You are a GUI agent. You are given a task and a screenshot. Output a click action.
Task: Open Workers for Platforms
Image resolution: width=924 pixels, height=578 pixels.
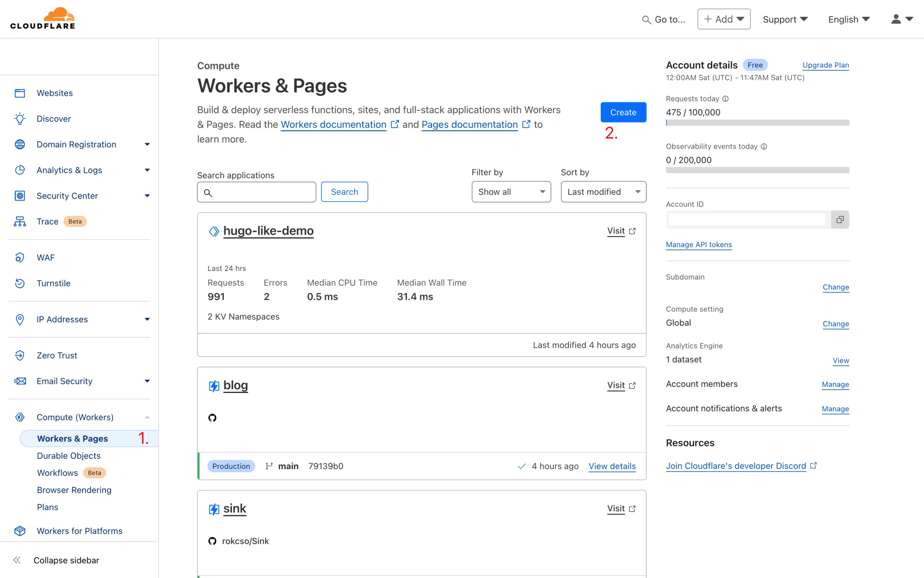point(80,531)
